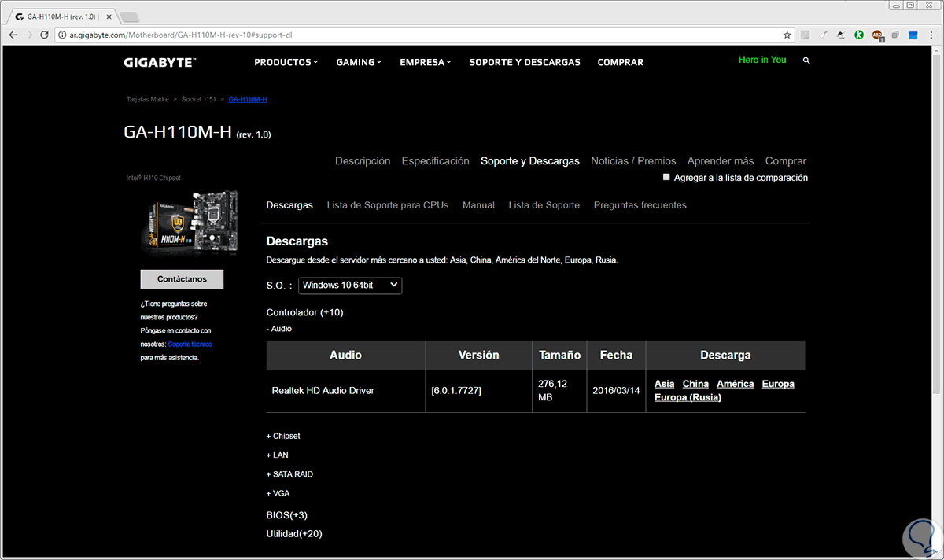This screenshot has height=560, width=944.
Task: Collapse the Audio driver section
Action: pyautogui.click(x=279, y=329)
